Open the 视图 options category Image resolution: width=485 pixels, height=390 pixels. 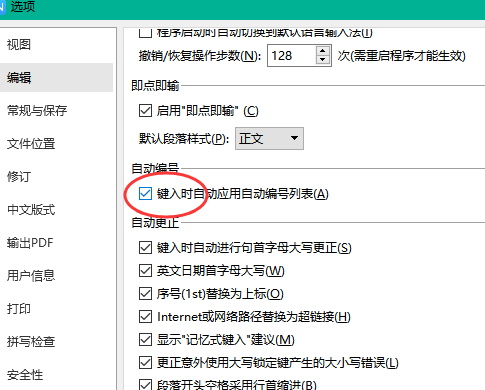[x=19, y=45]
